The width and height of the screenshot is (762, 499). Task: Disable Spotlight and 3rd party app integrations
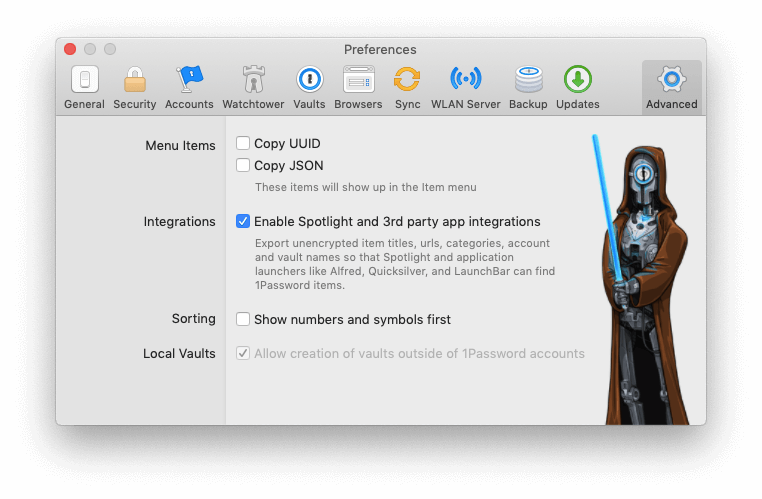(242, 221)
